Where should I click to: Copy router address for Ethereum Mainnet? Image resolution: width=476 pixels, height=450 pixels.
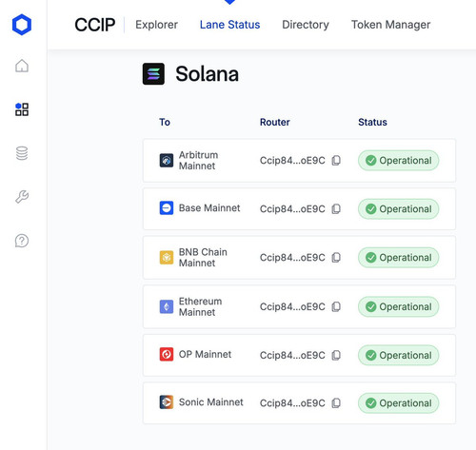tap(336, 306)
